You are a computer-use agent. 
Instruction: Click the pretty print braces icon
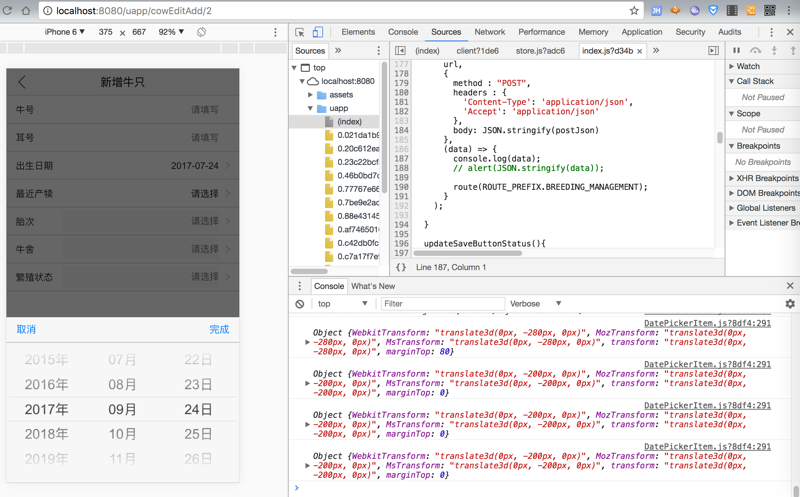click(x=401, y=267)
